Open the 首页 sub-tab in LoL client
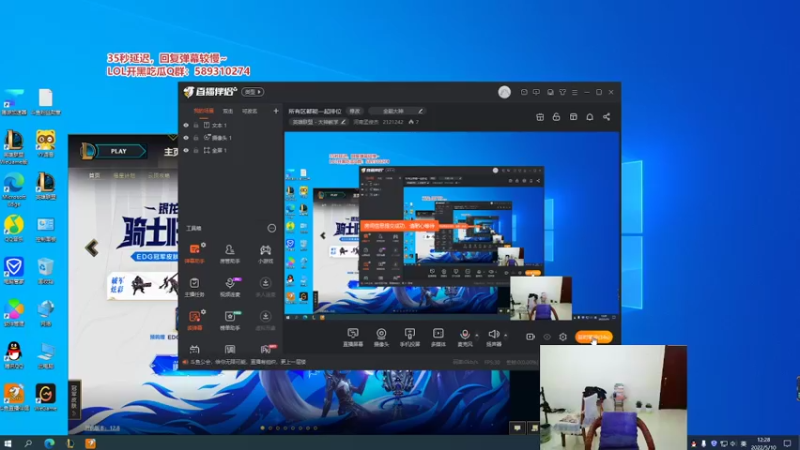Image resolution: width=800 pixels, height=450 pixels. tap(94, 176)
